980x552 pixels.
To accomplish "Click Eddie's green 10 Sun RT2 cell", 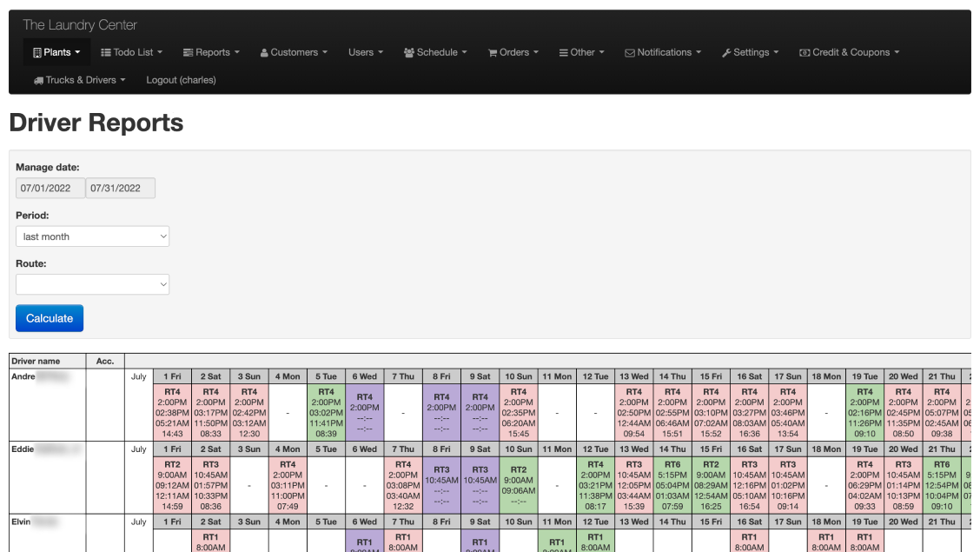I will tap(519, 485).
